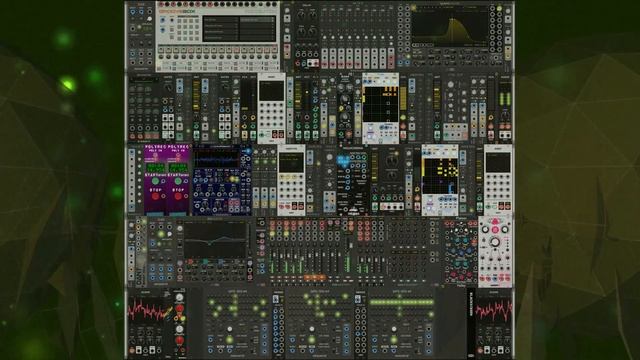Click the orange logo on the drum sequencer
This screenshot has height=360, width=640.
[177, 11]
